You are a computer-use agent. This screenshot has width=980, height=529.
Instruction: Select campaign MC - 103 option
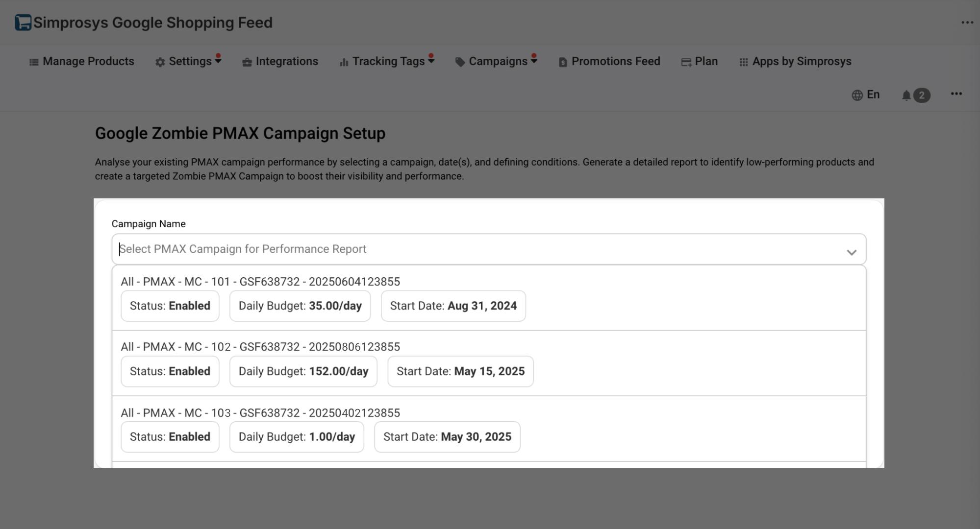point(260,413)
